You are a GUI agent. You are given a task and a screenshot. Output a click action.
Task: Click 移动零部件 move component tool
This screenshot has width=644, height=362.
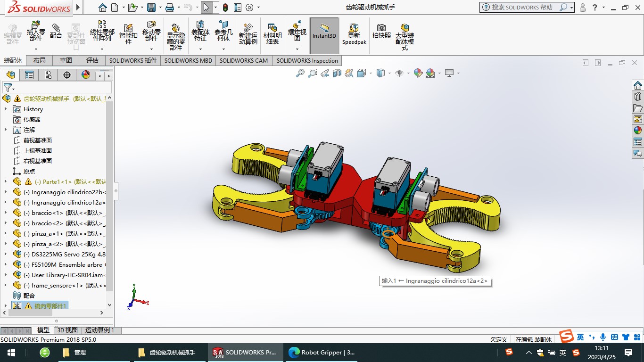click(151, 31)
